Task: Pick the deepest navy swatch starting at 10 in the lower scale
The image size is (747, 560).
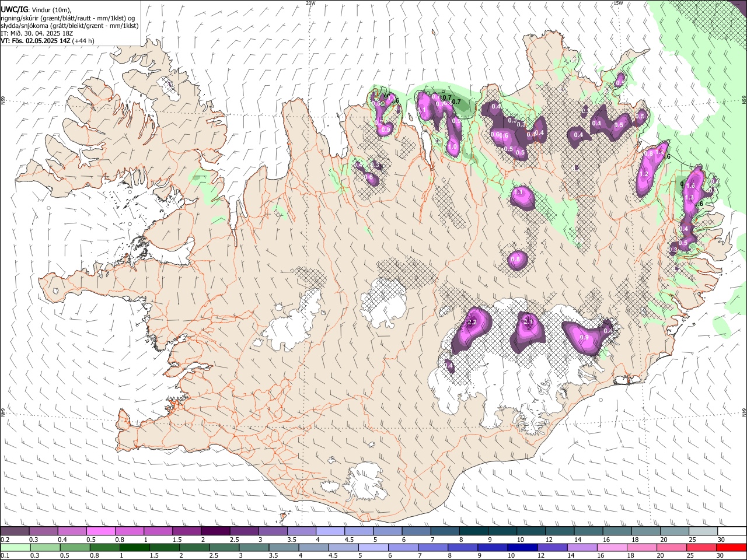Action: click(x=522, y=547)
